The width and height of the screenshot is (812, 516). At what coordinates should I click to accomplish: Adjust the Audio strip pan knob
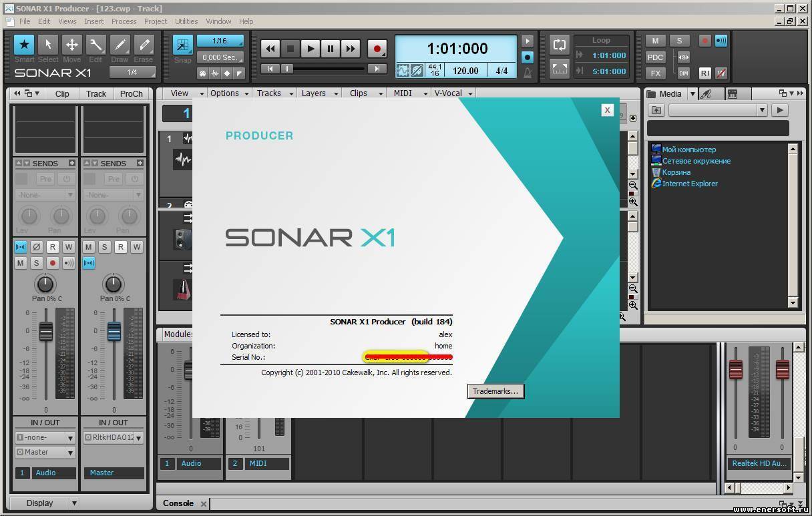coord(45,284)
